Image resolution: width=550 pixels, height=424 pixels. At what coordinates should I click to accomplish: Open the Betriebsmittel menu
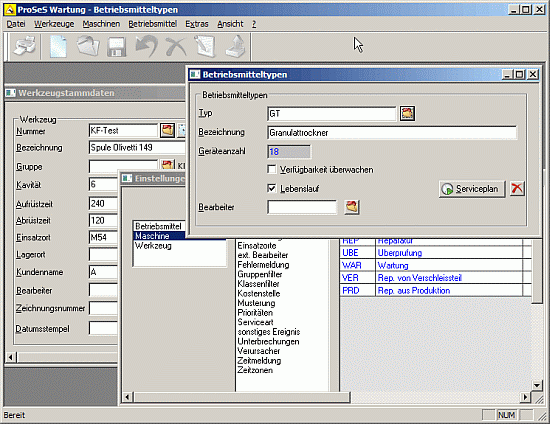[153, 24]
